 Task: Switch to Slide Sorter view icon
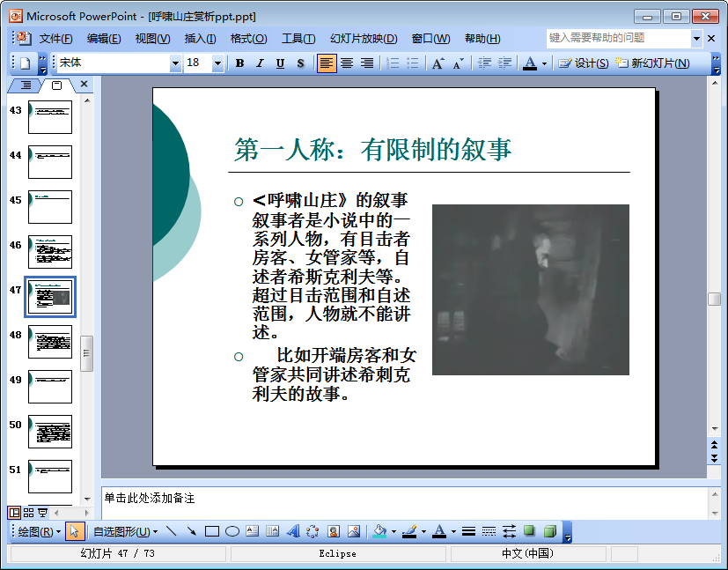28,513
